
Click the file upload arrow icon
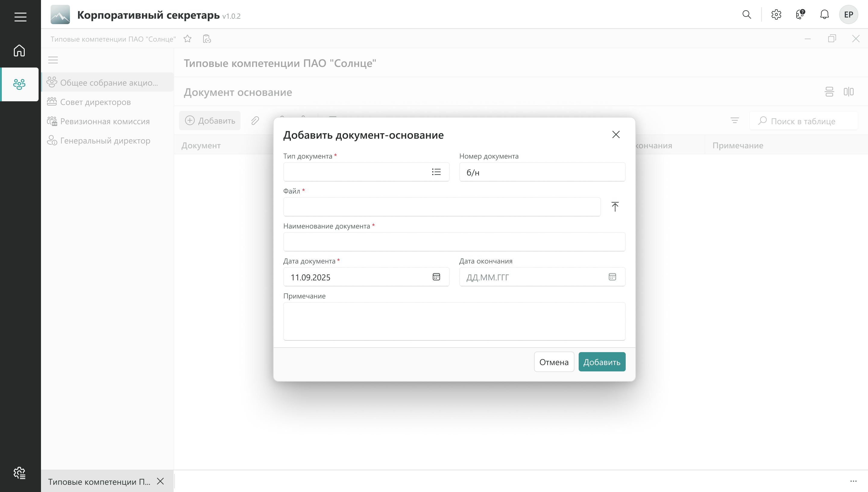click(615, 207)
